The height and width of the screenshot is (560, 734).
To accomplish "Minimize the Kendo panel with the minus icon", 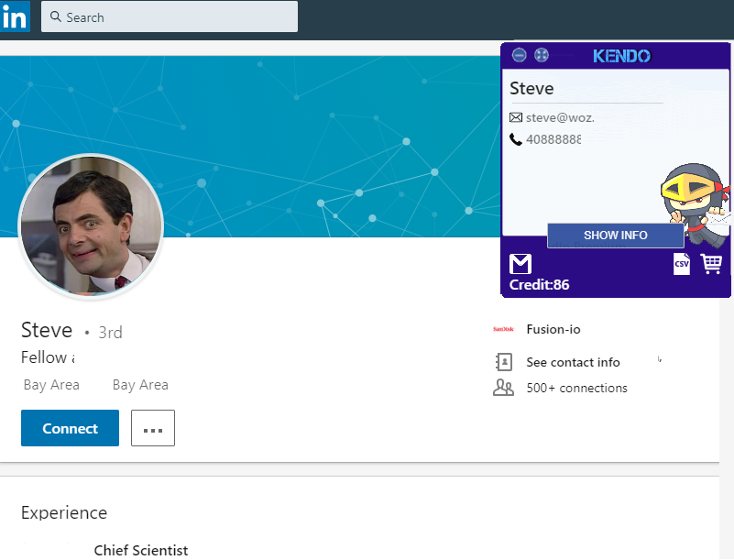I will tap(520, 56).
